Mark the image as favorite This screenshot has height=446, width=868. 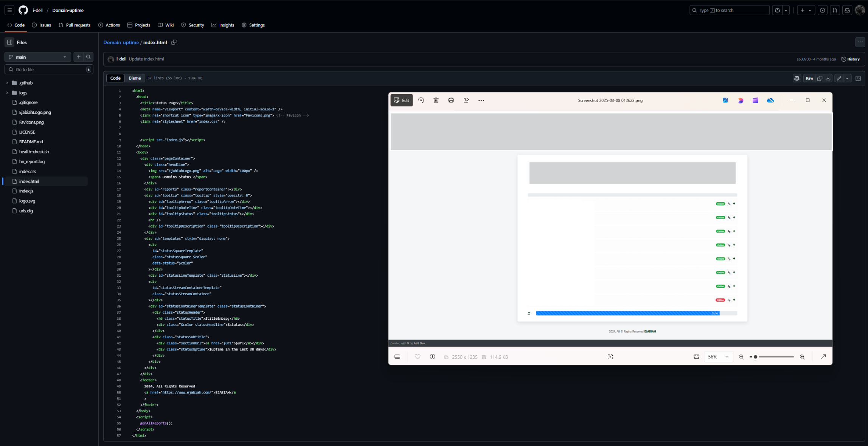pyautogui.click(x=418, y=356)
